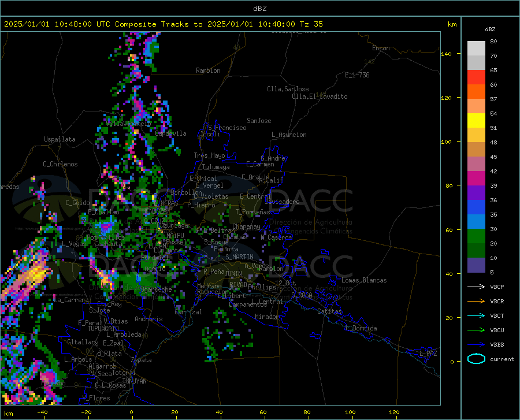Click the E_1-736 map label
The height and width of the screenshot is (420, 520).
click(x=357, y=75)
